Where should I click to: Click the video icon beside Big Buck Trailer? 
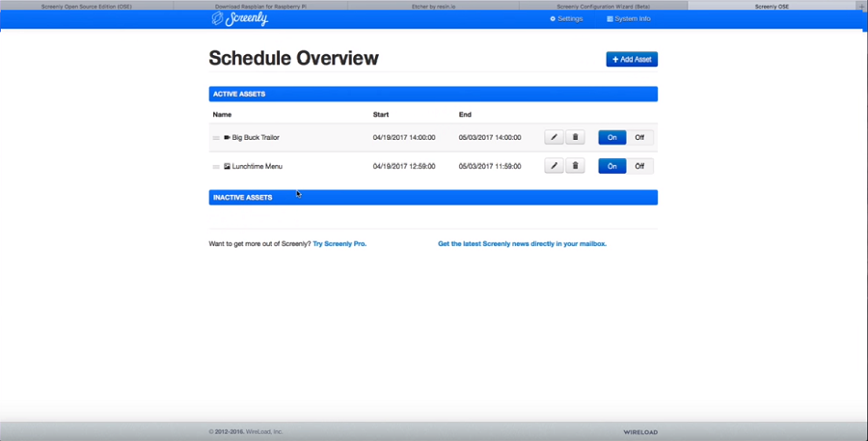(x=227, y=137)
